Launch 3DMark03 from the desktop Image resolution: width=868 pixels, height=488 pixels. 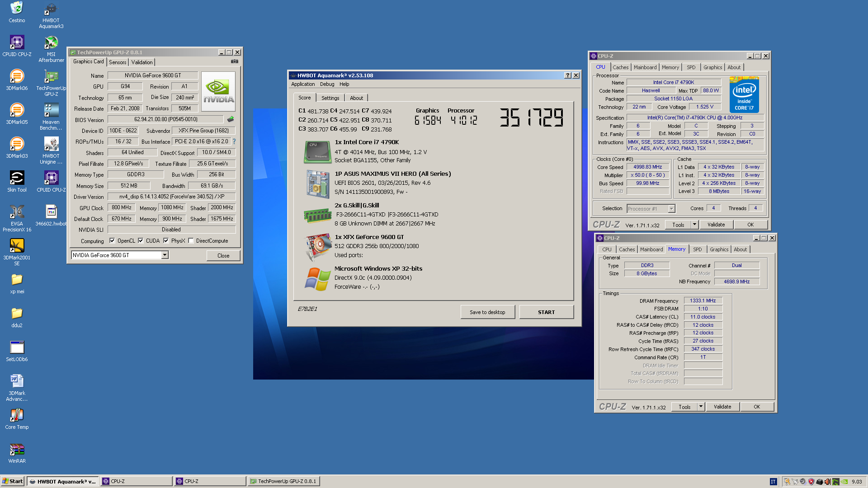(17, 147)
